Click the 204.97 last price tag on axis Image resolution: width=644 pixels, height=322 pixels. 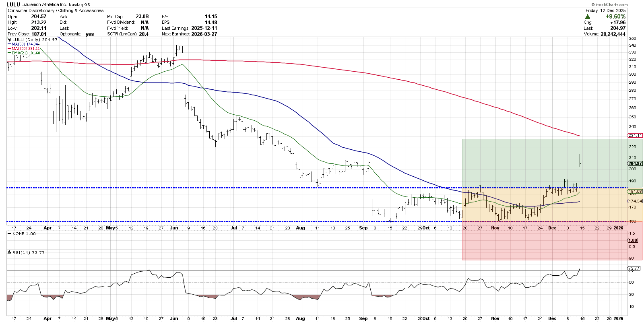tap(635, 163)
